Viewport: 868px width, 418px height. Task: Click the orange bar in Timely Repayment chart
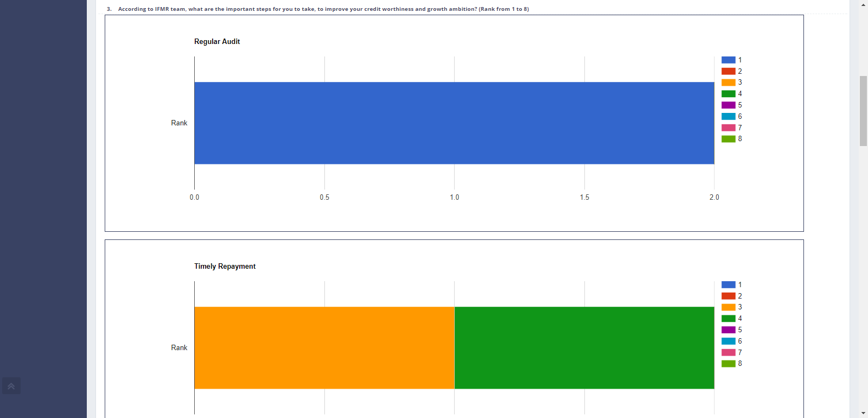(x=324, y=348)
